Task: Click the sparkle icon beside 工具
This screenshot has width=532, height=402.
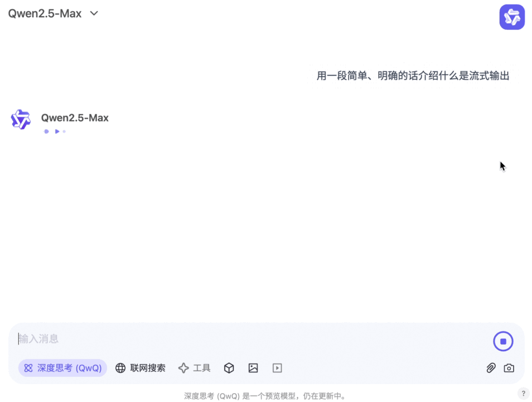Action: click(183, 368)
